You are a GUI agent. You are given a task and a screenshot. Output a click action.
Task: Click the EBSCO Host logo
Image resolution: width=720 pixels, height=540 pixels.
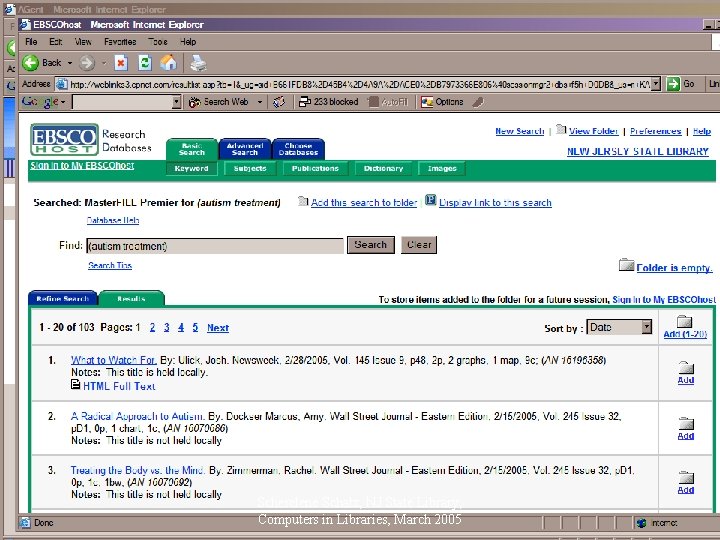click(64, 139)
